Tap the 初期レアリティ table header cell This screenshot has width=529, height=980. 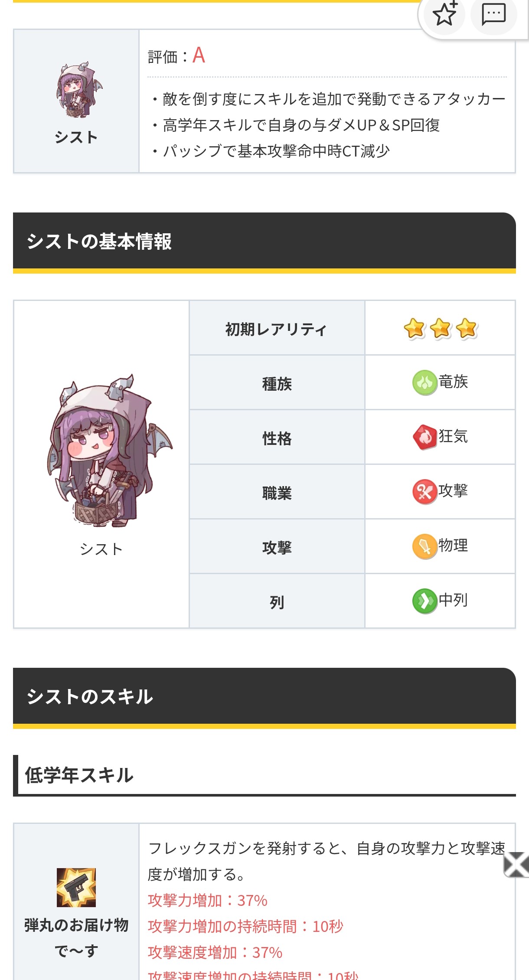pos(276,329)
